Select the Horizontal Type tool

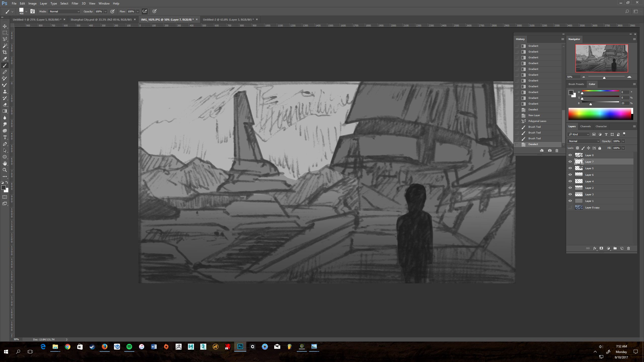point(5,137)
